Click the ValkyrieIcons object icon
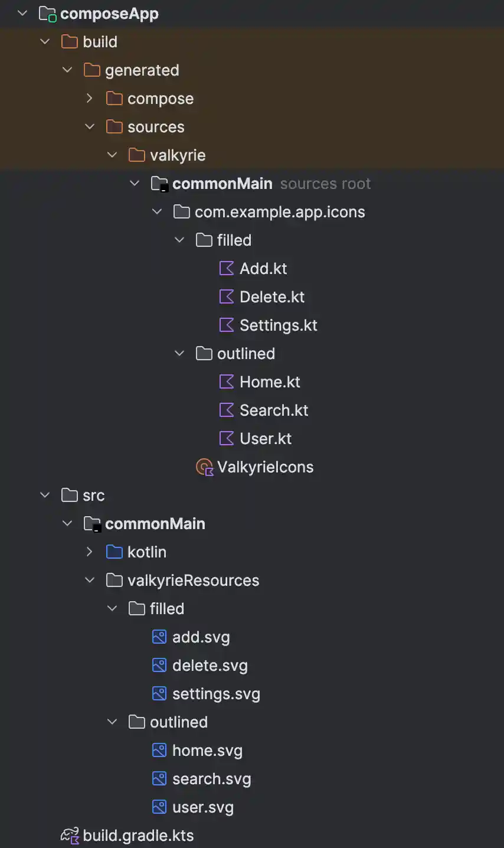This screenshot has height=848, width=504. [x=204, y=467]
